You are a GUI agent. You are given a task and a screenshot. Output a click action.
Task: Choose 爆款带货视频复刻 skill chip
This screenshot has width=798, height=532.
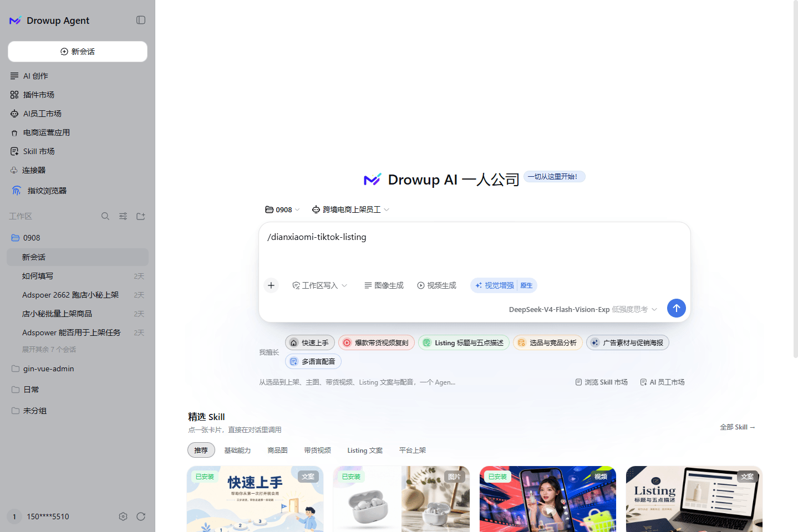[377, 343]
